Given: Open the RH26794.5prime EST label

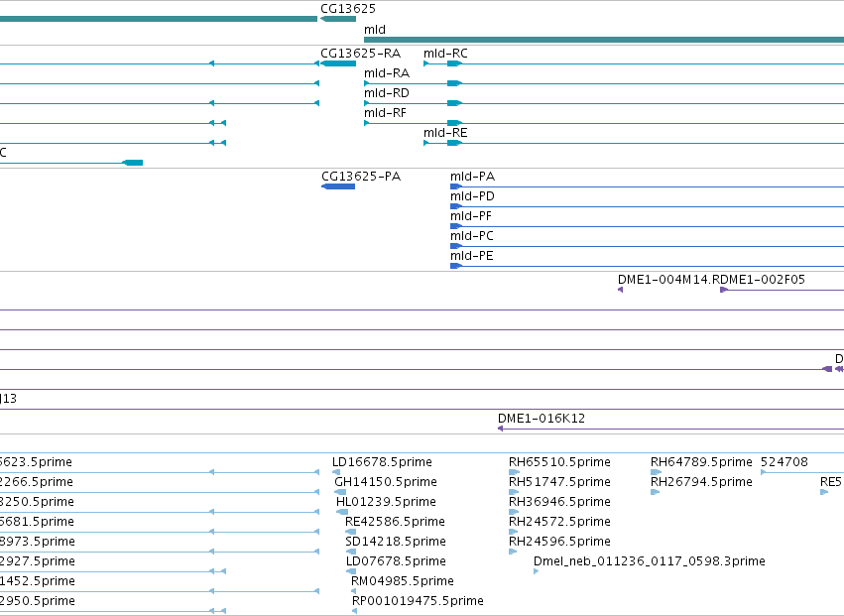Looking at the screenshot, I should (701, 482).
